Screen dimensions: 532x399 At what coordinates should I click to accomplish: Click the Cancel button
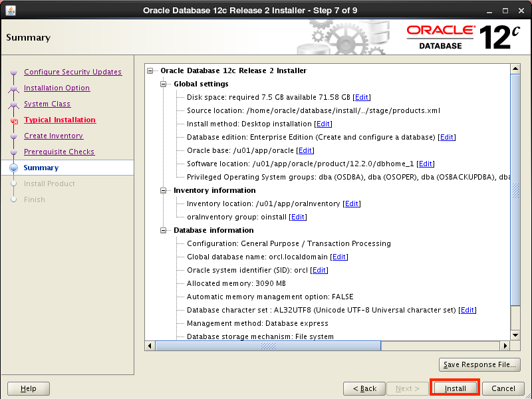click(x=503, y=388)
